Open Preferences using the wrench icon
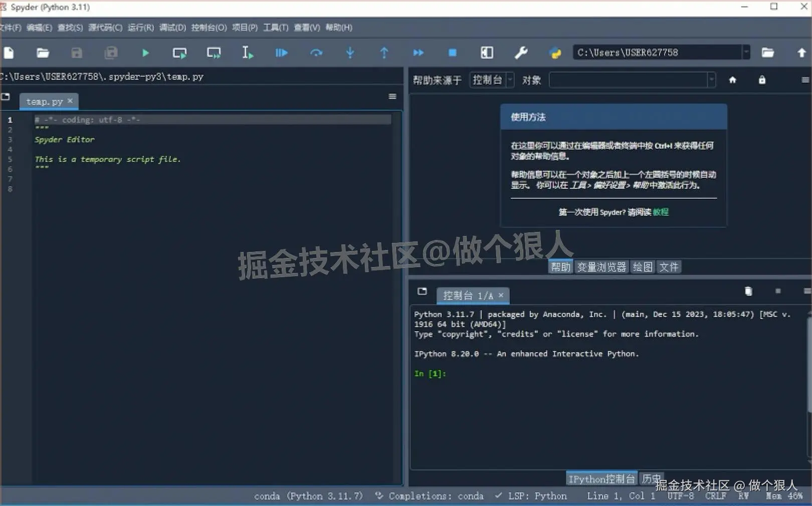The height and width of the screenshot is (506, 812). point(521,52)
